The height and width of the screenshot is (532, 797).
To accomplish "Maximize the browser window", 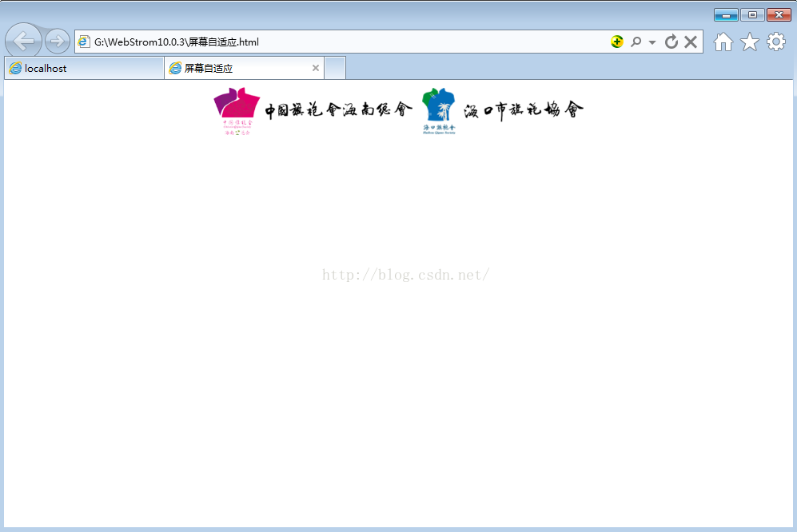I will point(753,15).
